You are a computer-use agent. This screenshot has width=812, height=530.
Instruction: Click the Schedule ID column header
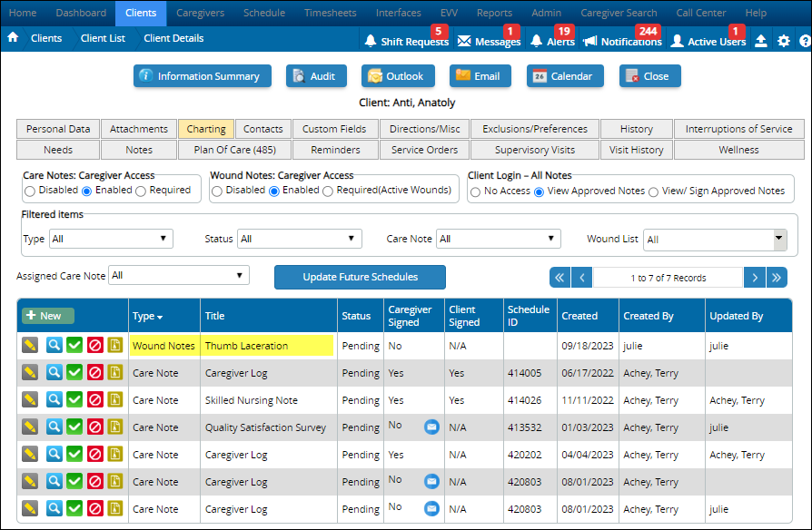[x=529, y=316]
